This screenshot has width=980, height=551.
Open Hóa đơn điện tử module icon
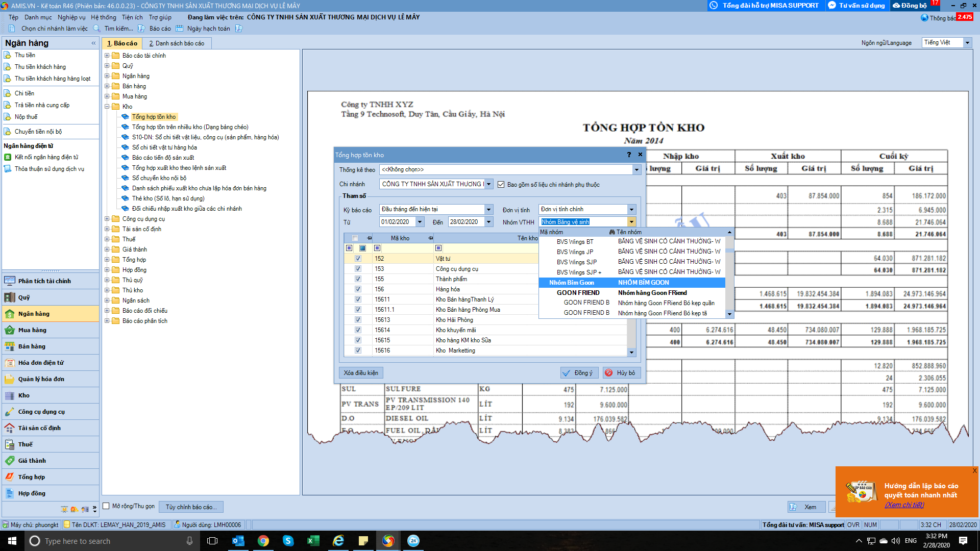pos(10,363)
